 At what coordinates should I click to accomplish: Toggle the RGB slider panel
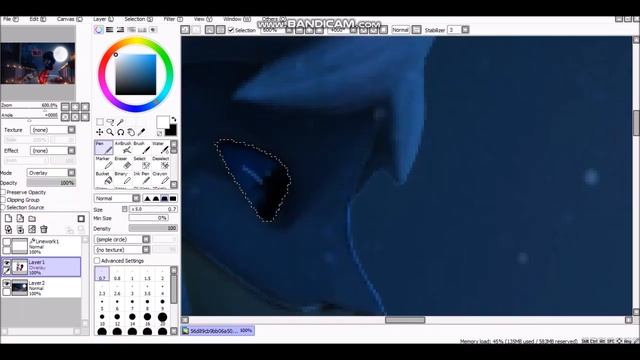coord(109,30)
